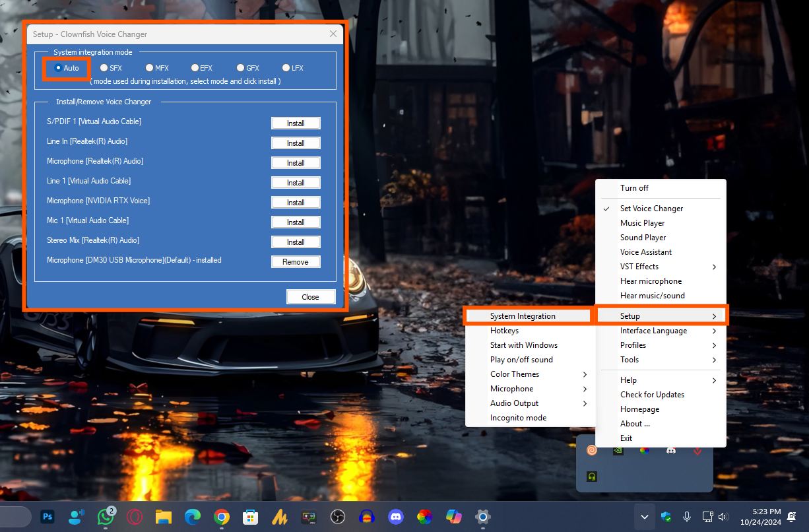Viewport: 809px width, 532px height.
Task: Click the green headphones tray icon
Action: pos(592,476)
